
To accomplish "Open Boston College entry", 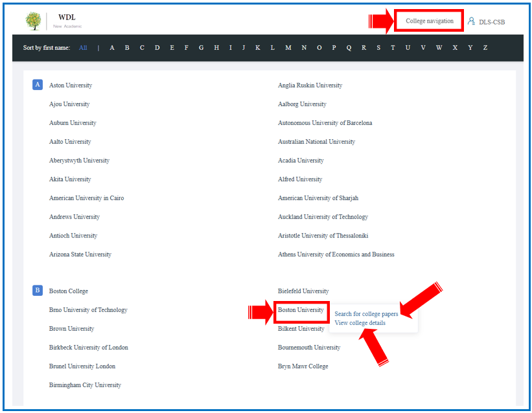I will [69, 291].
